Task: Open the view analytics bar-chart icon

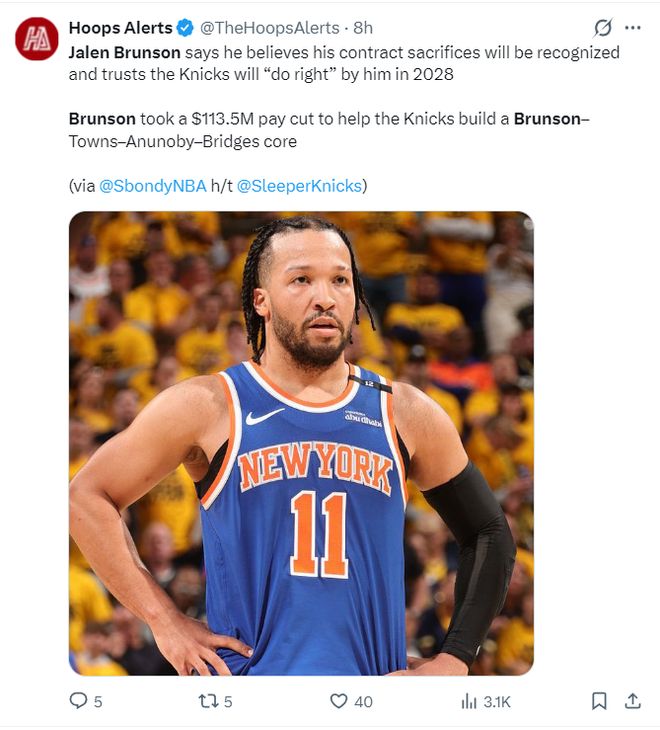Action: coord(469,702)
